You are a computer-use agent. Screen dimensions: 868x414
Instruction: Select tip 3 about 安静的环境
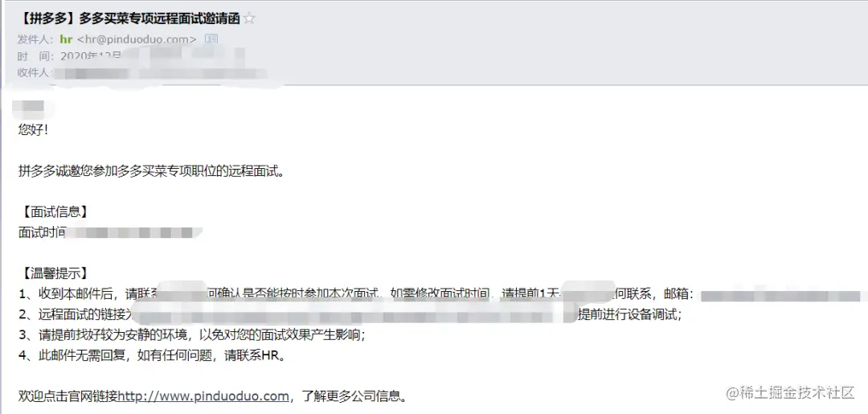(x=192, y=335)
